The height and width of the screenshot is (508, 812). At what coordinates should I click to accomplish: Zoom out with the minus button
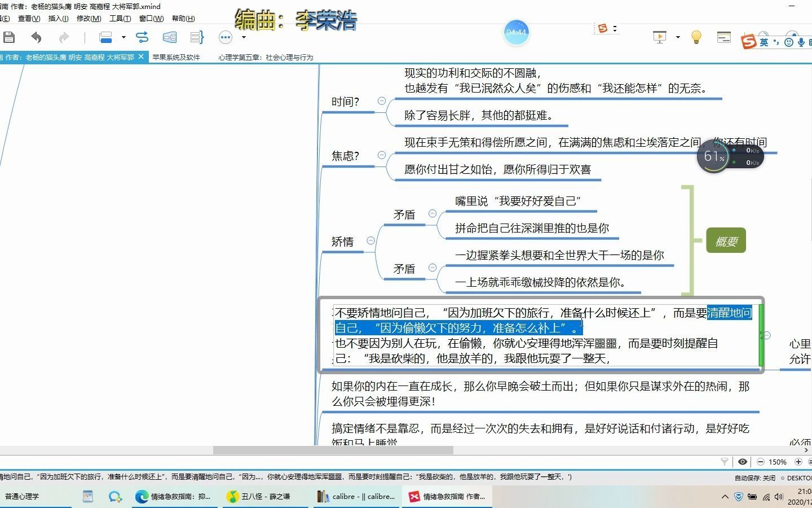coord(761,462)
